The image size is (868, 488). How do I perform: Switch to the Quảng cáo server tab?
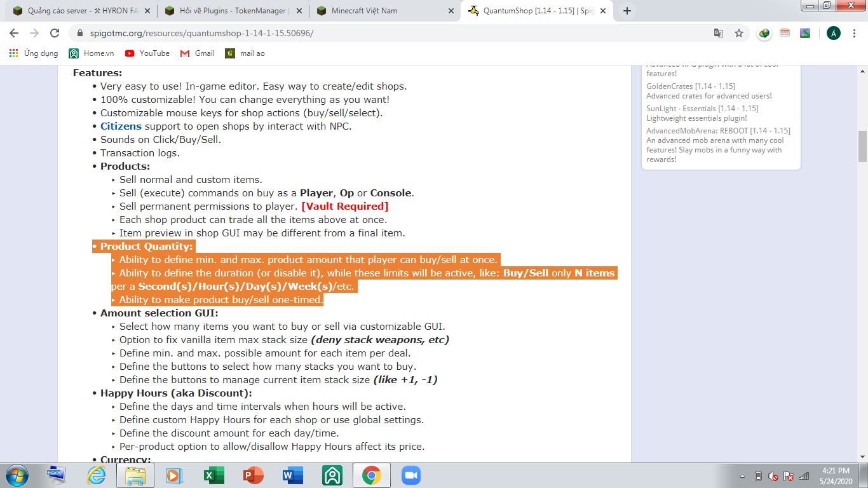click(x=80, y=11)
